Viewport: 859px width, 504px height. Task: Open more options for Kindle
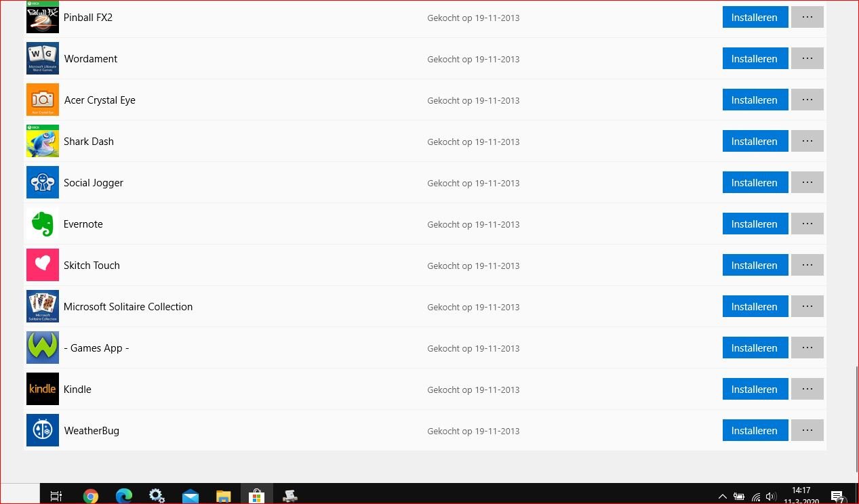(807, 389)
